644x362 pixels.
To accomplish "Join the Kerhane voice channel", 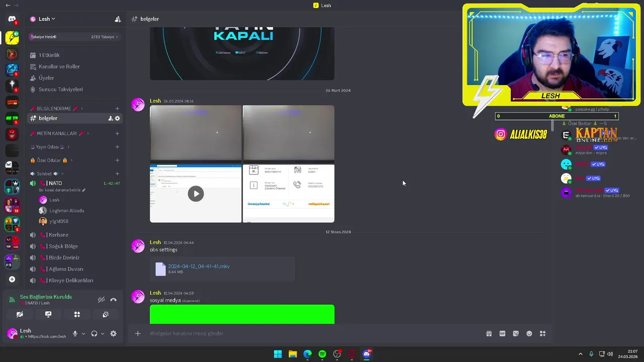I will coord(74,235).
